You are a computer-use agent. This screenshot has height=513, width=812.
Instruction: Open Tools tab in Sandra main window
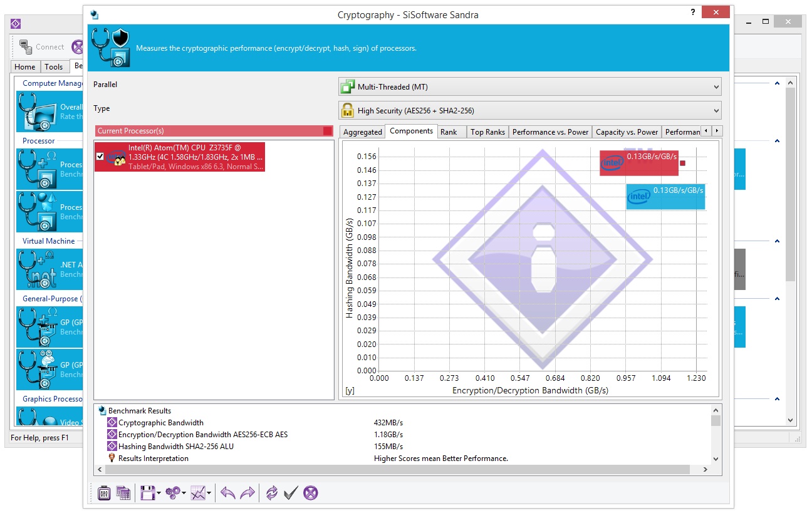click(x=54, y=66)
